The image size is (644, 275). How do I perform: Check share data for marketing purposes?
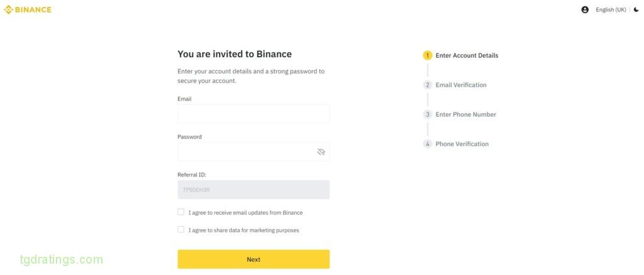tap(180, 230)
